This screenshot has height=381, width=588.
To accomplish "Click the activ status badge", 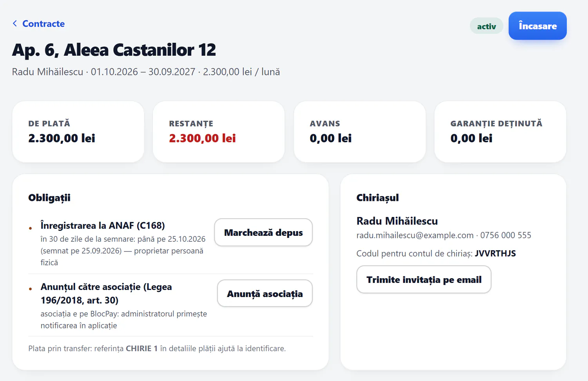I will coord(486,26).
